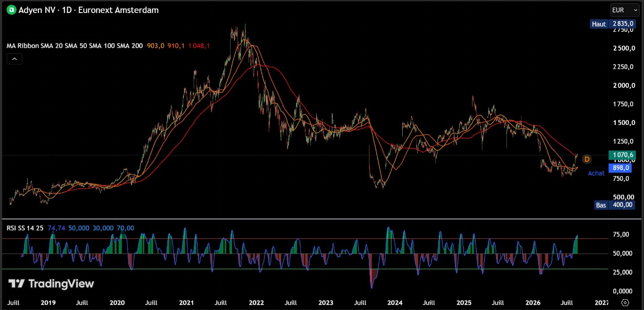
Task: Click the green Adyen logo icon
Action: point(11,10)
